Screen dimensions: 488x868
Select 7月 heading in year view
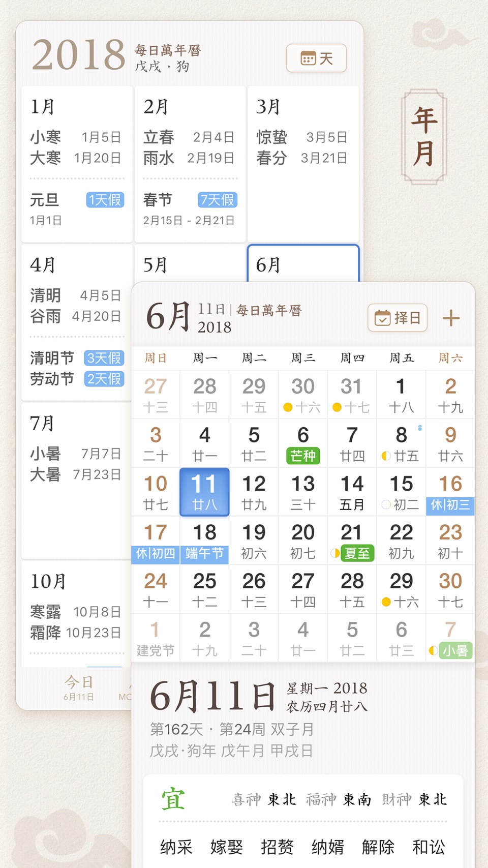tap(43, 423)
